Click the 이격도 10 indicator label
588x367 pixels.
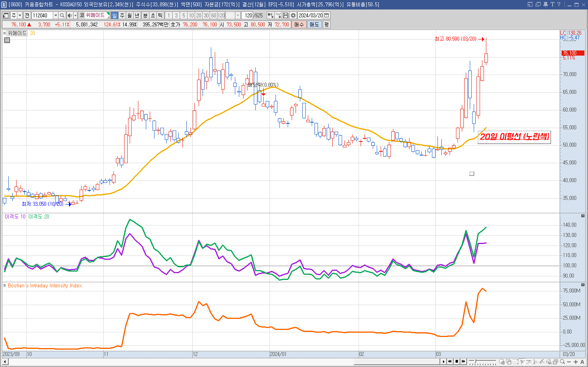coord(15,216)
